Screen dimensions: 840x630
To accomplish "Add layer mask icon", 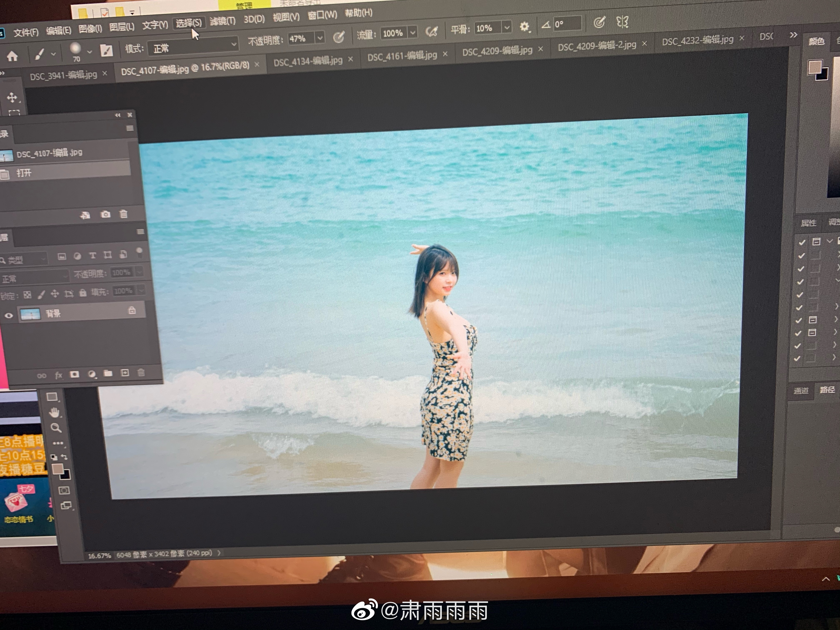I will pyautogui.click(x=75, y=374).
